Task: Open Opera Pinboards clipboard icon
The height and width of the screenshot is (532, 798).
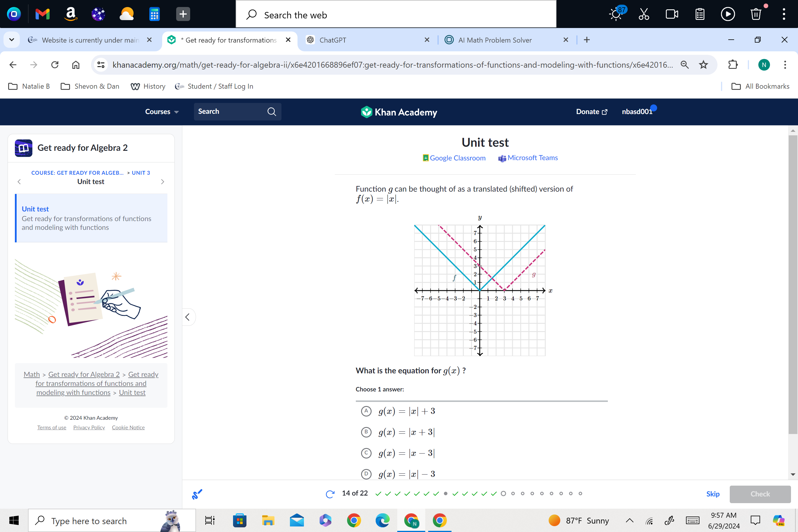Action: [x=700, y=14]
